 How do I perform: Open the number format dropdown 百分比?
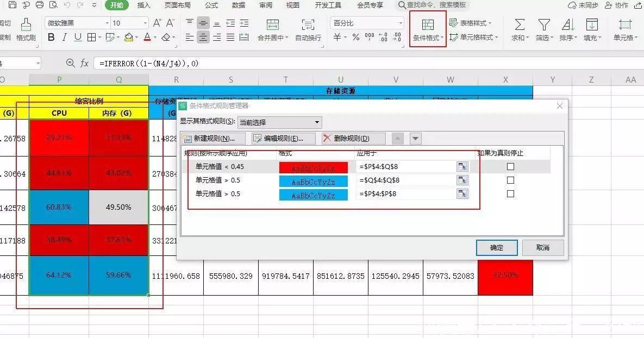coord(401,23)
